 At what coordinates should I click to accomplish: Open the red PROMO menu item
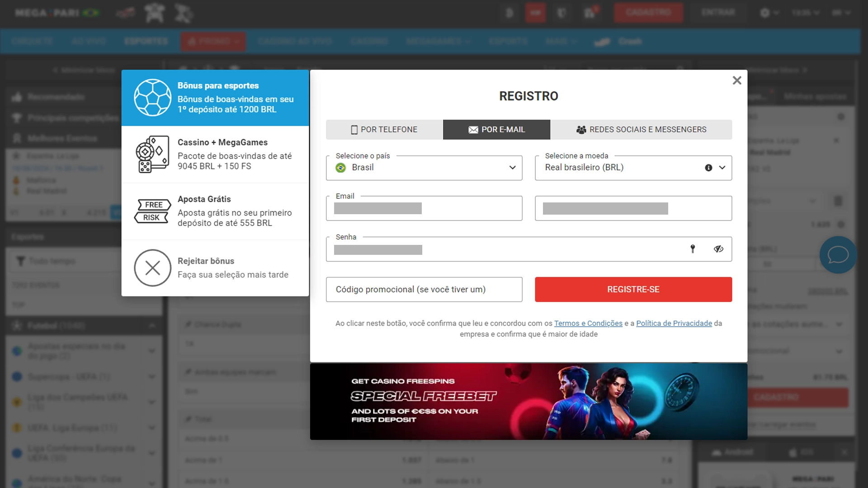click(213, 41)
